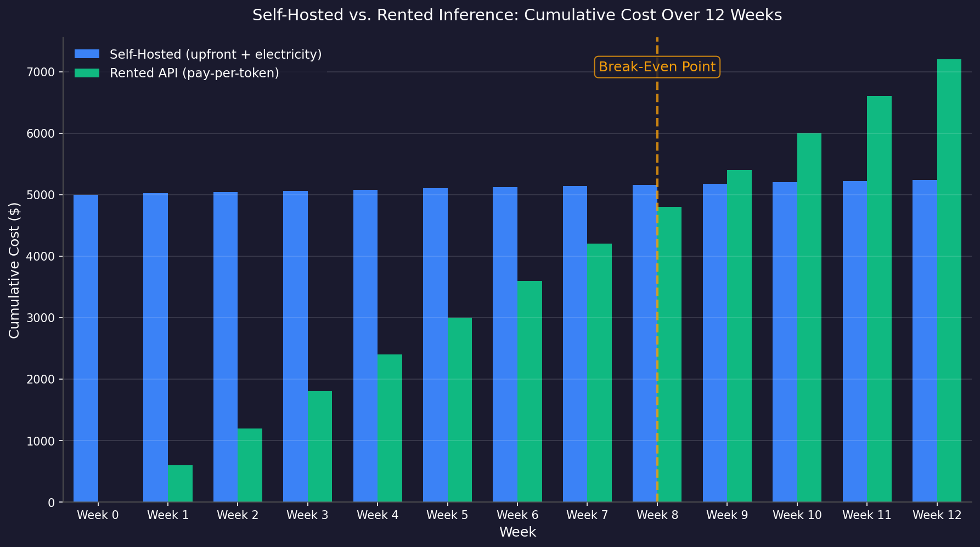Select the 'Self-Hosted (upfront + electricity)' legend label
The image size is (980, 547).
pyautogui.click(x=216, y=54)
